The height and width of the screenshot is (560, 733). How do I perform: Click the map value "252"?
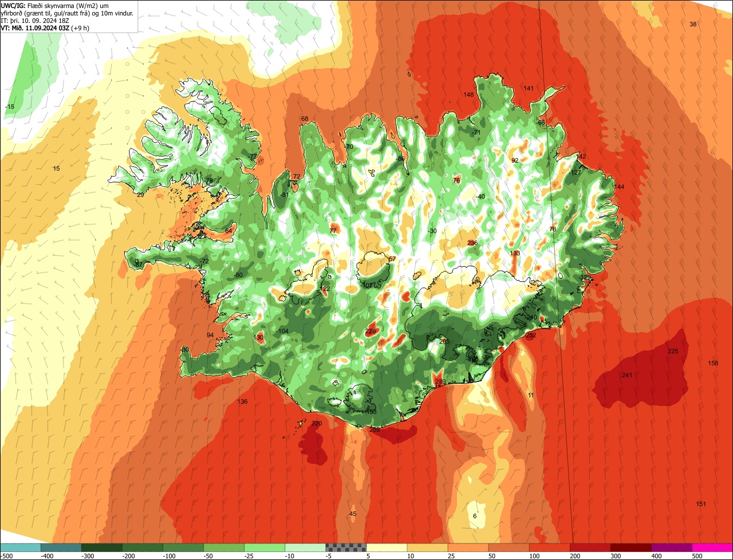coord(531,336)
